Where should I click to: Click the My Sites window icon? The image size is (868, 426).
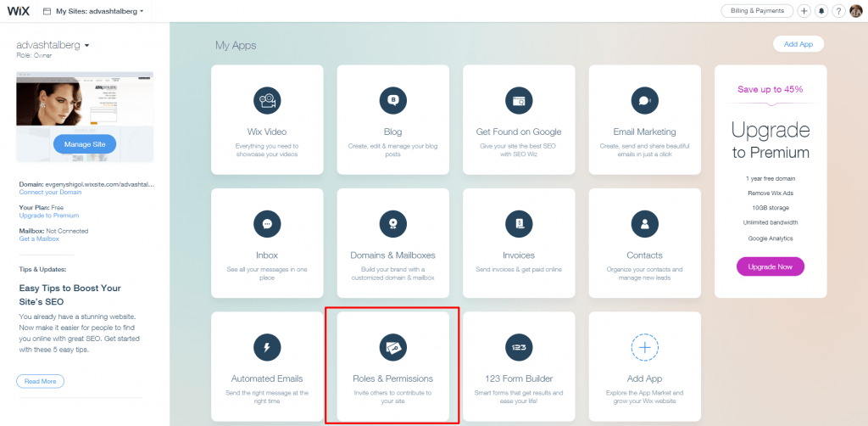(x=47, y=11)
